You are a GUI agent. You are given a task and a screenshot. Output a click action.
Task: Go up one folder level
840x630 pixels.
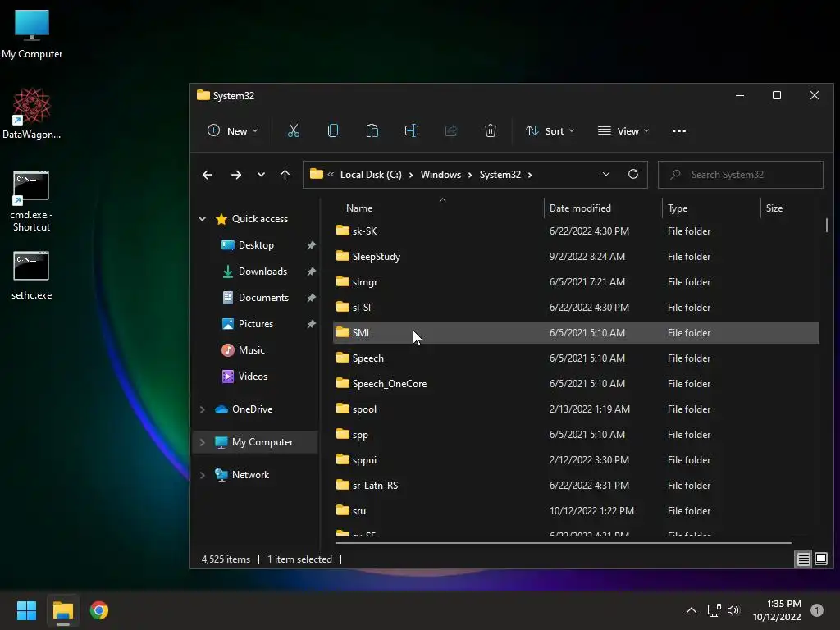(x=285, y=175)
